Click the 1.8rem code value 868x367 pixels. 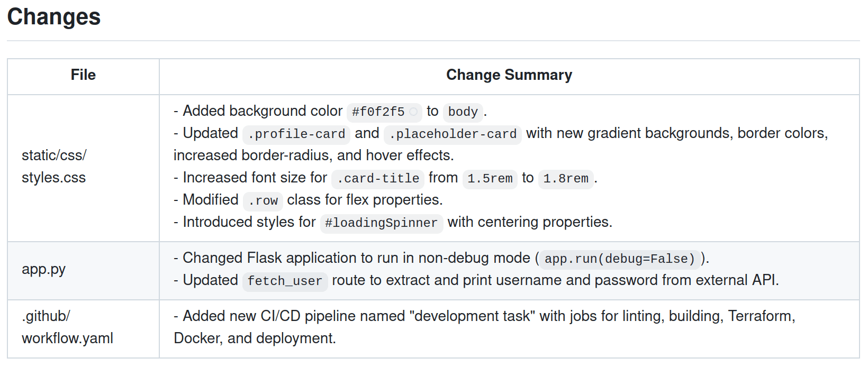[565, 179]
